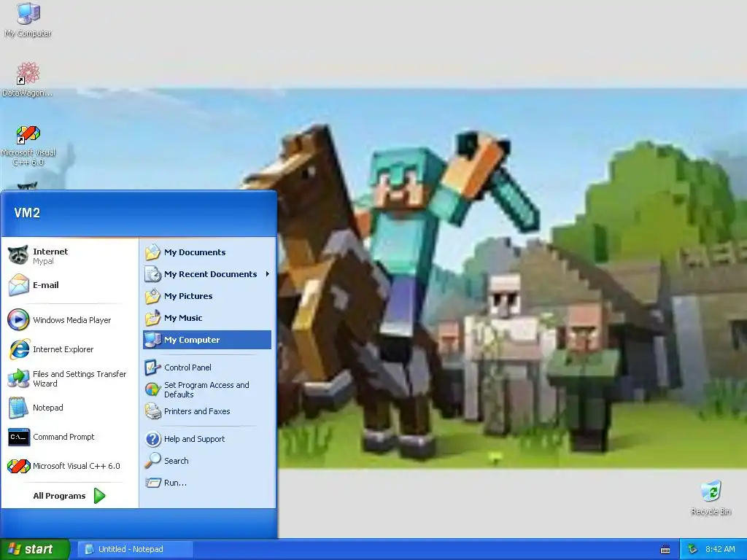Click the Internet Explorer icon in Start menu

pyautogui.click(x=18, y=349)
